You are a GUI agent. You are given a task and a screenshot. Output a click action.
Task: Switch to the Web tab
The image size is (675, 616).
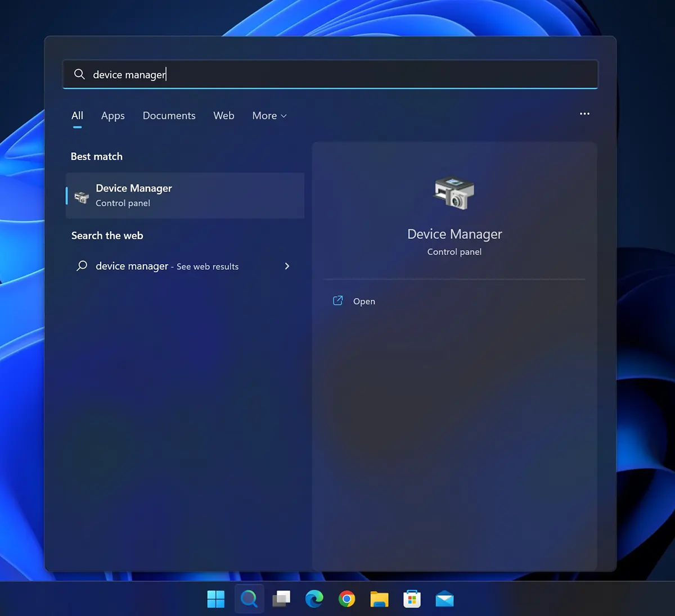(x=224, y=116)
